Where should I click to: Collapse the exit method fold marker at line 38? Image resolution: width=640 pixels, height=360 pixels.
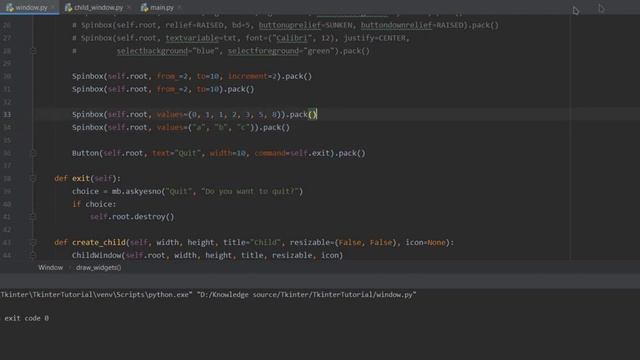pyautogui.click(x=33, y=178)
